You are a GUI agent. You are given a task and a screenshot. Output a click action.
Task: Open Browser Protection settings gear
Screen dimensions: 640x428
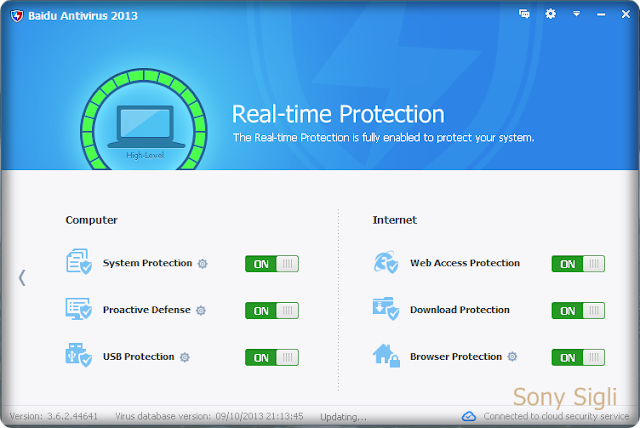512,357
